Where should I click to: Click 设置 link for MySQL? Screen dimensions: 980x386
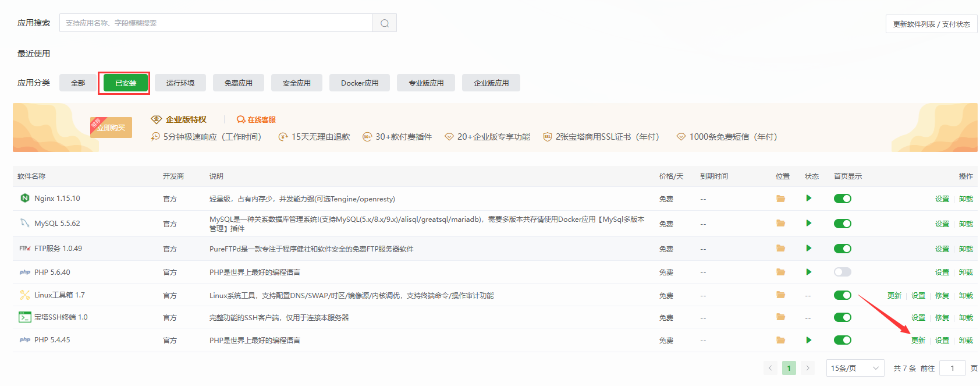(x=942, y=224)
